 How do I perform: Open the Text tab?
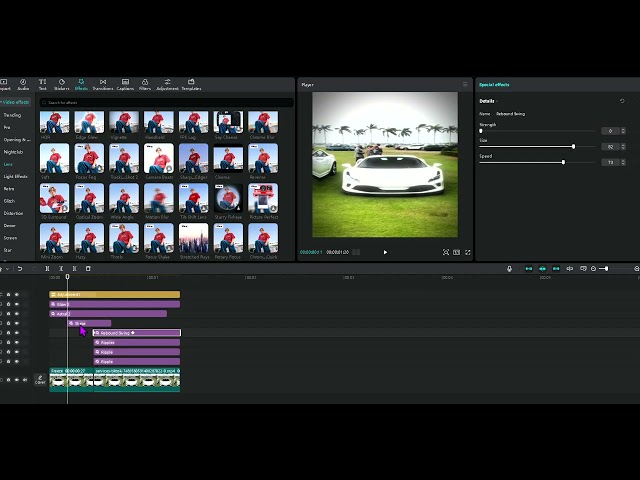pyautogui.click(x=42, y=84)
